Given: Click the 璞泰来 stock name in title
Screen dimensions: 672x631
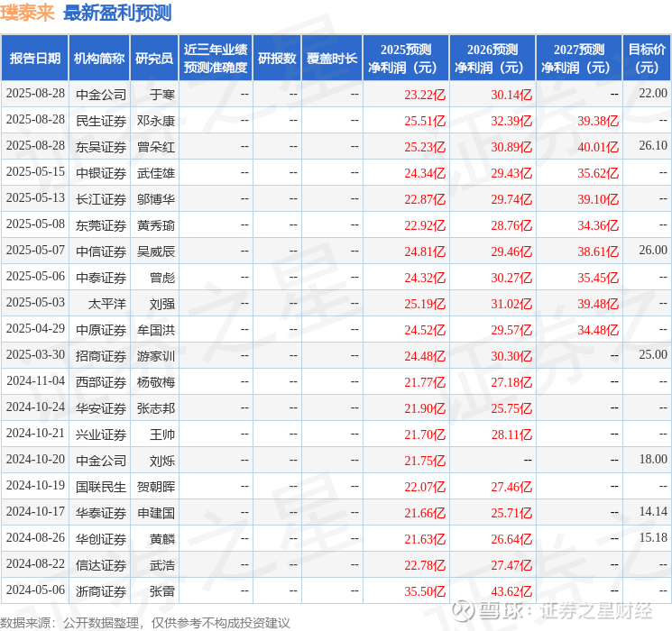Looking at the screenshot, I should click(27, 13).
